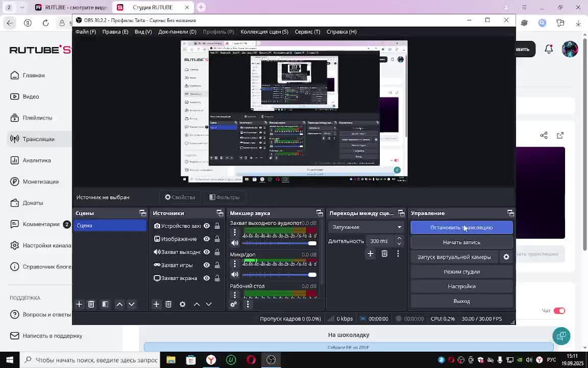588x368 pixels.
Task: Move source up in Sources toolbar
Action: (x=197, y=304)
